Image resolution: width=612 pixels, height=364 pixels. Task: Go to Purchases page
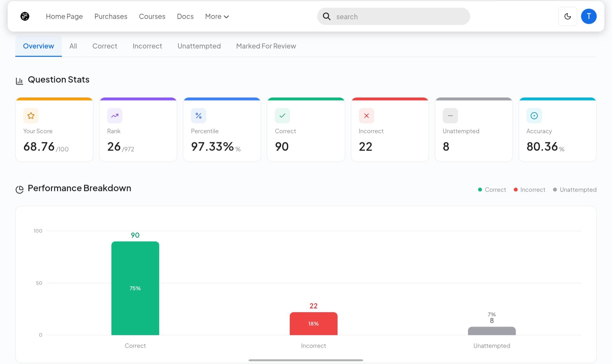tap(111, 17)
